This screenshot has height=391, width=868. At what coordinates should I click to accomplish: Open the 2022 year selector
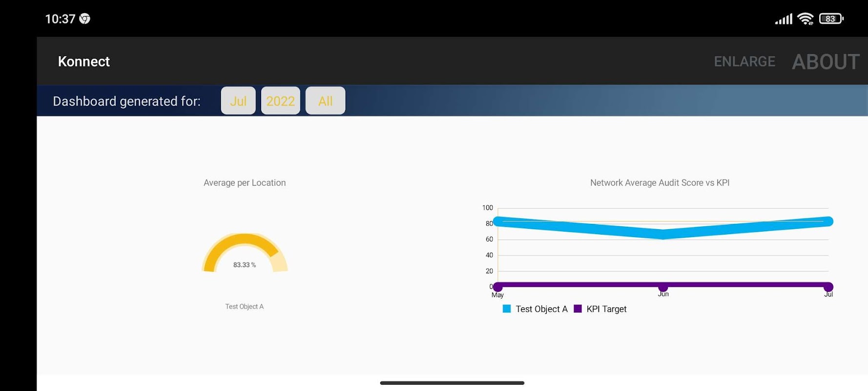click(x=281, y=101)
